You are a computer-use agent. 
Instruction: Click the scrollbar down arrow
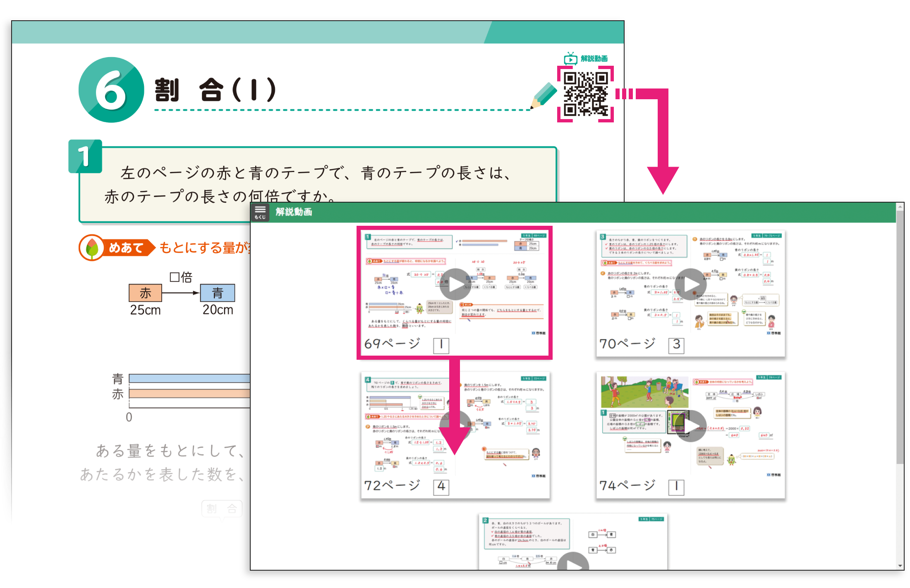[x=900, y=566]
